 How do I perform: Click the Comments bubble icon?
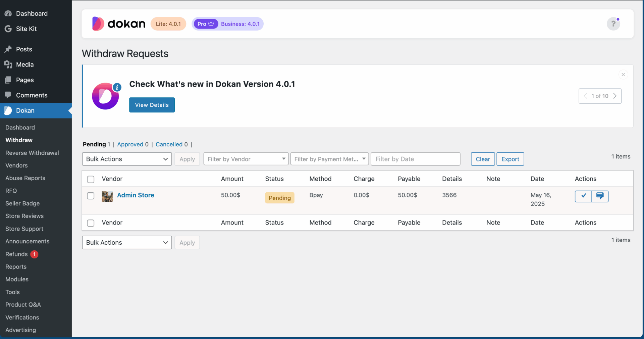8,95
